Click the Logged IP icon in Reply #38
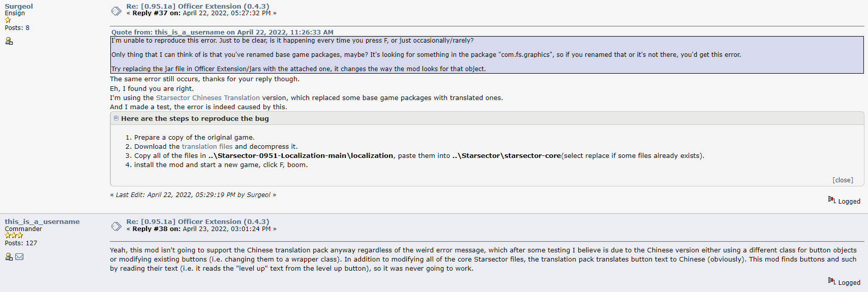Viewport: 868px width, 292px height. (x=832, y=281)
